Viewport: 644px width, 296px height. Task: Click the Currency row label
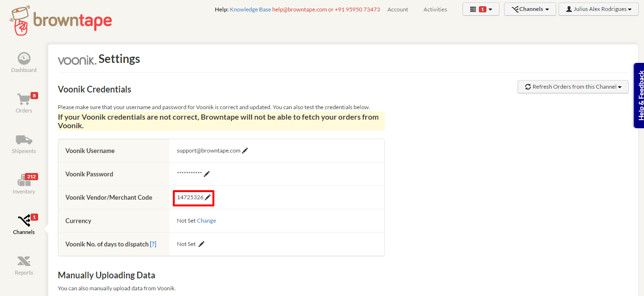click(78, 221)
